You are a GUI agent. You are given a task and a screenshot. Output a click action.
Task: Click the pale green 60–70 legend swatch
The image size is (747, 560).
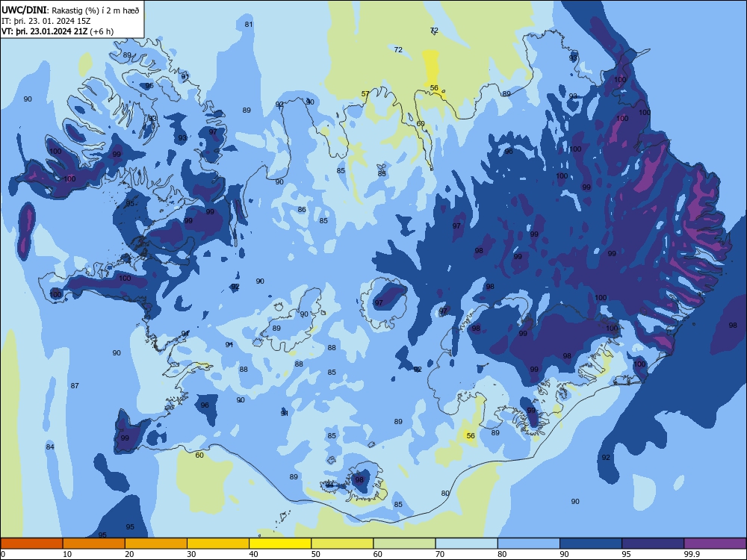[x=404, y=544]
